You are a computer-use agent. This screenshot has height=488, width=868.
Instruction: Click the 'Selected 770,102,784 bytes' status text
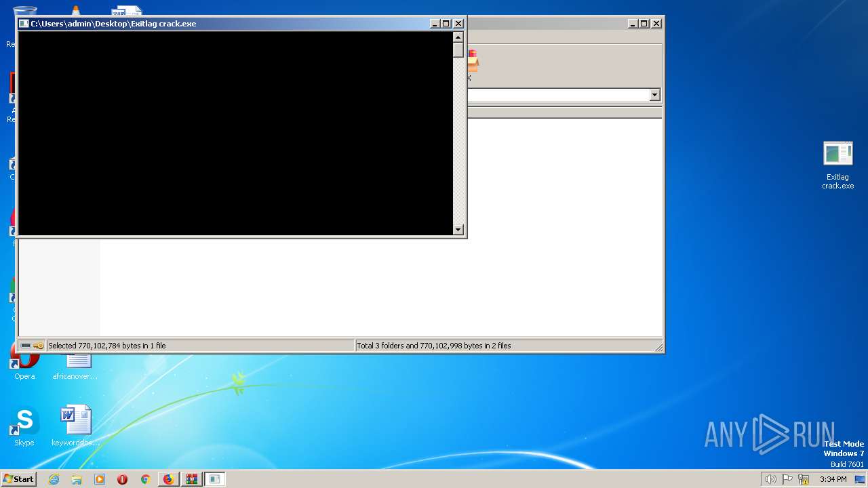click(x=107, y=346)
